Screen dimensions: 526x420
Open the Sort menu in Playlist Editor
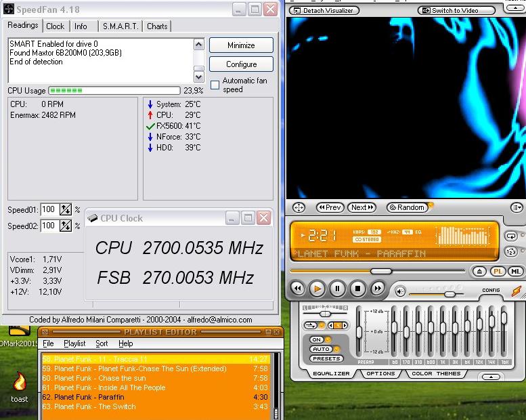pyautogui.click(x=102, y=343)
